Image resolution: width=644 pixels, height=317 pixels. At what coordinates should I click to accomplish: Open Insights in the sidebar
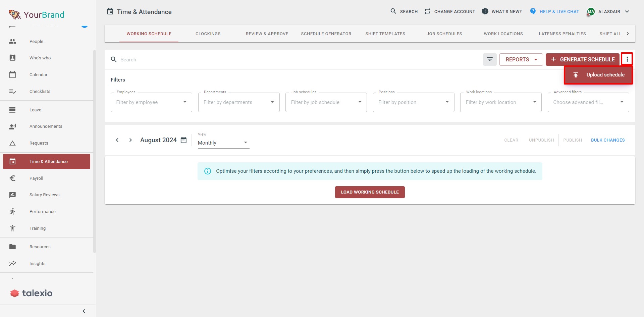(x=47, y=263)
